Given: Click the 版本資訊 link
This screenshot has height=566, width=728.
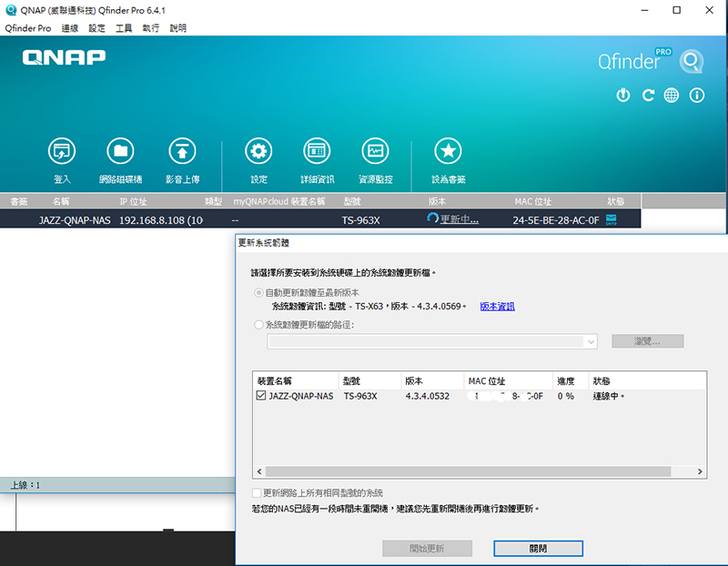Looking at the screenshot, I should (497, 306).
